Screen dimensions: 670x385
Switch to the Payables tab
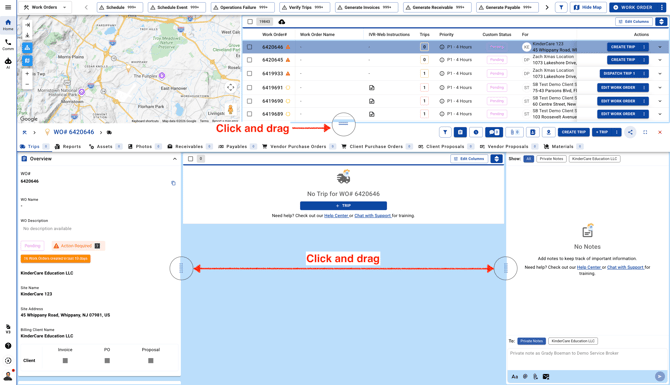tap(237, 147)
